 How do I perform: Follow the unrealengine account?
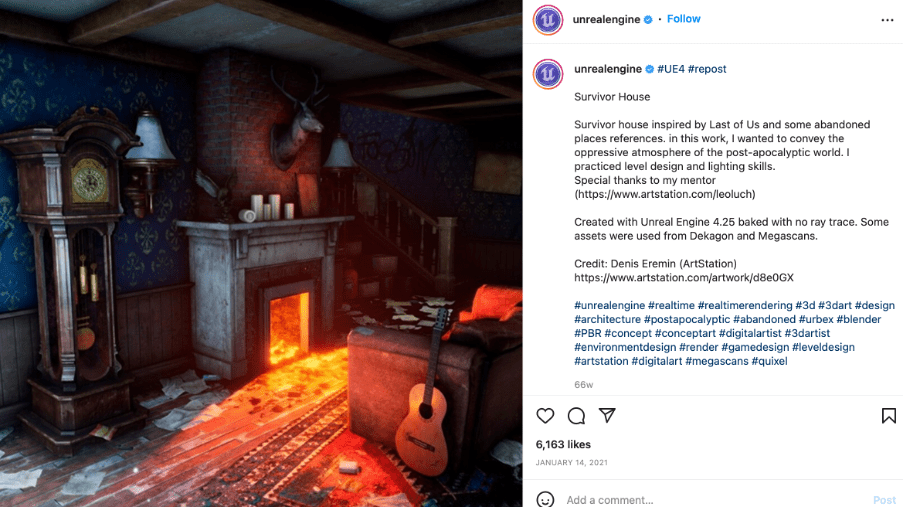[683, 19]
